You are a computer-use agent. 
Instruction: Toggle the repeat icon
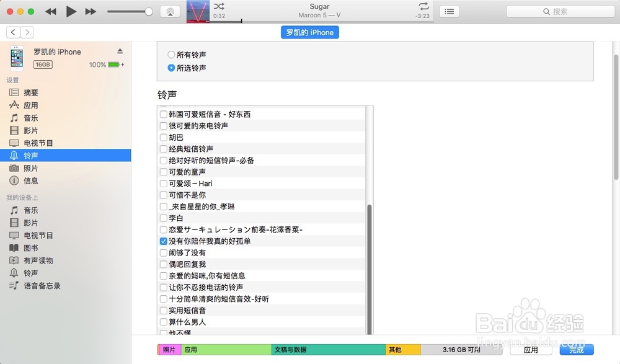click(423, 6)
